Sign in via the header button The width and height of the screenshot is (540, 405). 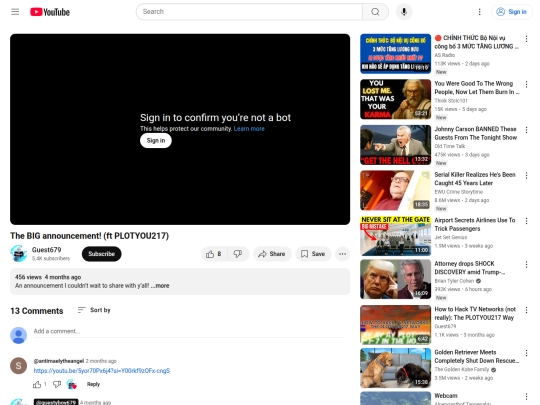click(x=512, y=12)
